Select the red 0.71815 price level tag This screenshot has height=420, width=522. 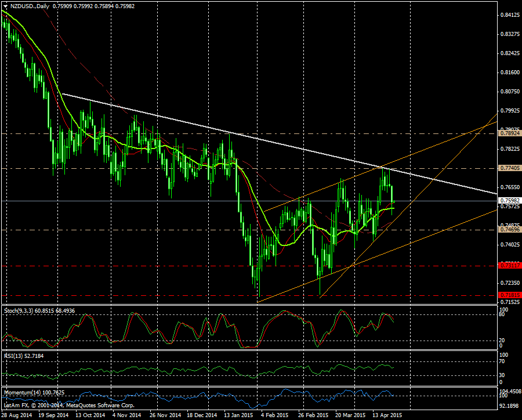point(510,295)
